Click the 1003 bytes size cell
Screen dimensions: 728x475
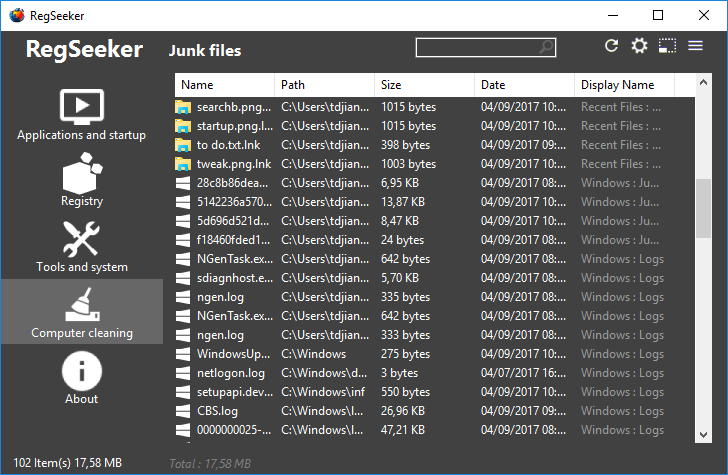pyautogui.click(x=409, y=164)
